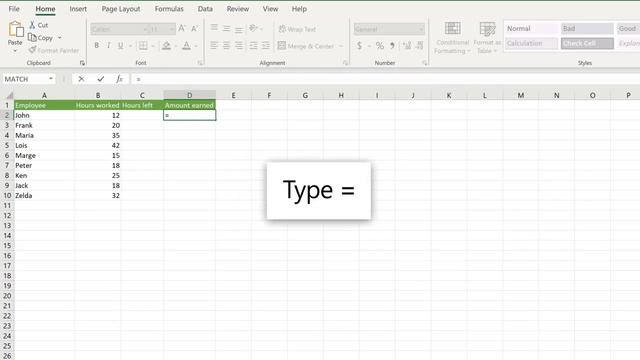Click Bottom Align icon
Image resolution: width=640 pixels, height=360 pixels.
click(239, 29)
